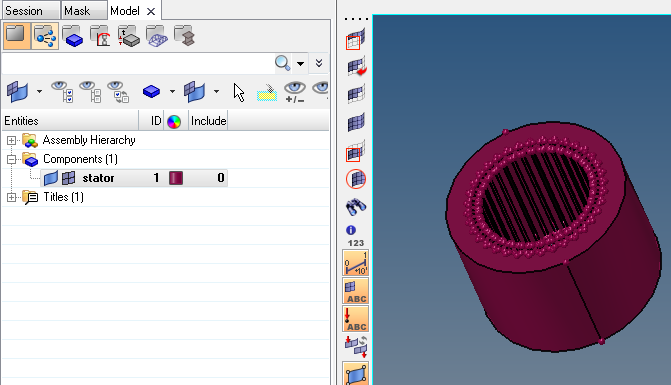
Task: Expand the Titles (1) folder
Action: [12, 197]
